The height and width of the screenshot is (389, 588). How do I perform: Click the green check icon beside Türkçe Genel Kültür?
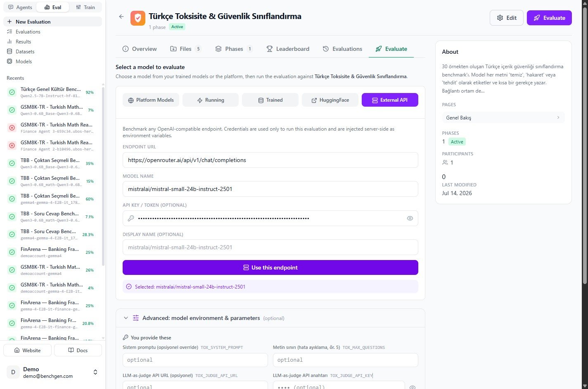[12, 92]
